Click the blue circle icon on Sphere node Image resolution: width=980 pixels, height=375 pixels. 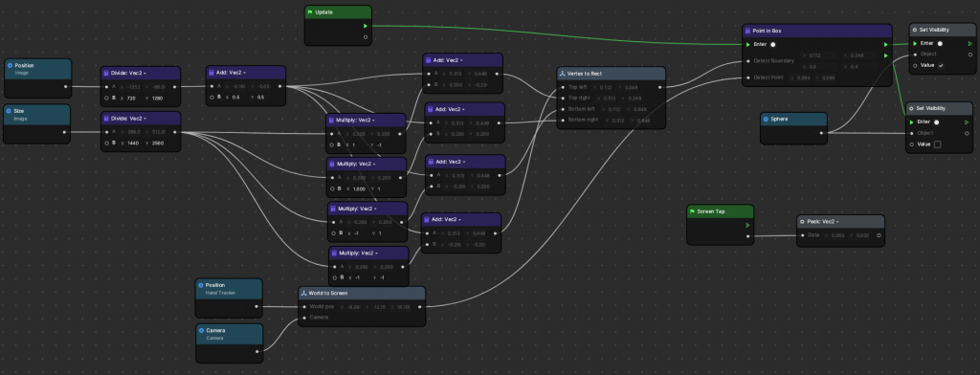click(x=767, y=119)
